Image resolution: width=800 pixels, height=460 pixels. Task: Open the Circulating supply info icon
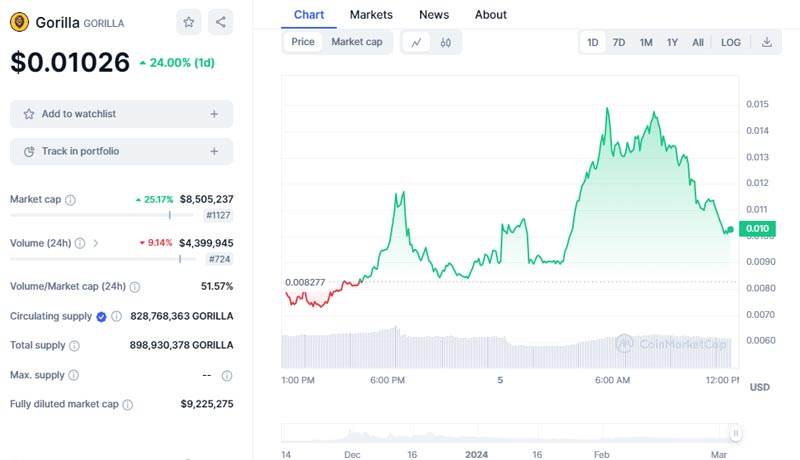(x=116, y=316)
